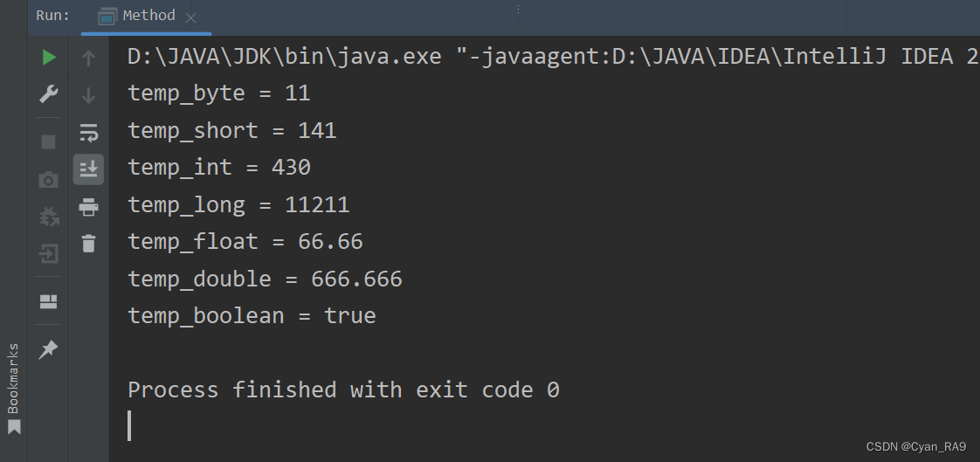This screenshot has width=980, height=462.
Task: Pin the Run tab with pin icon
Action: pos(49,349)
